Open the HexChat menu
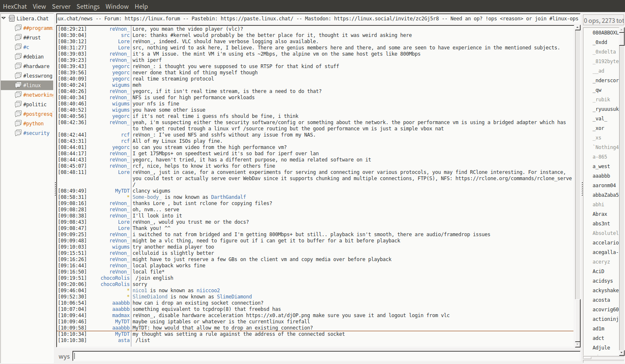 tap(15, 7)
